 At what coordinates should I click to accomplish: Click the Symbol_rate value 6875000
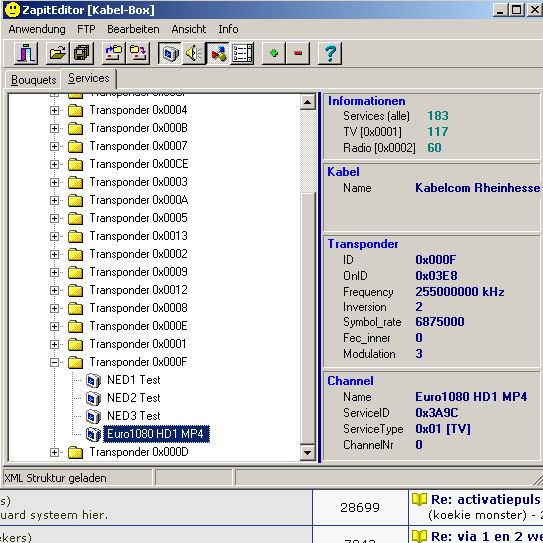point(440,322)
